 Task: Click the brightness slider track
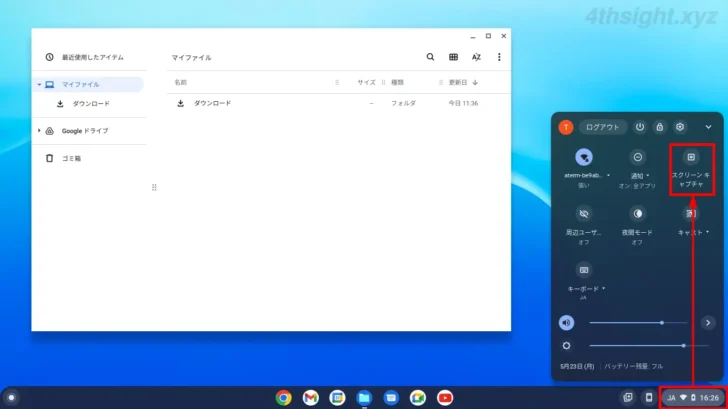(x=649, y=346)
